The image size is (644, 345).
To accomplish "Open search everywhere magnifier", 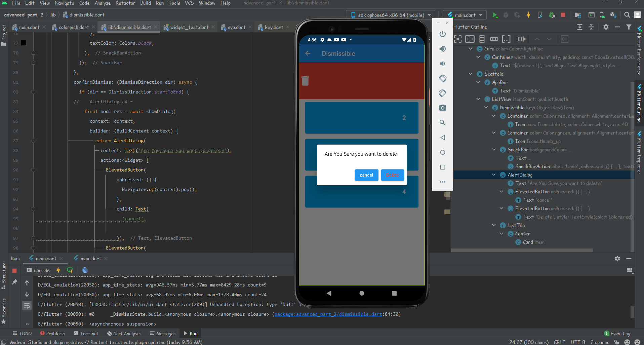I will click(627, 15).
